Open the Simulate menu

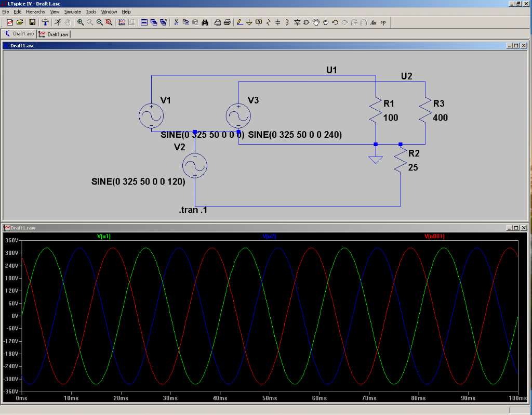(x=72, y=11)
